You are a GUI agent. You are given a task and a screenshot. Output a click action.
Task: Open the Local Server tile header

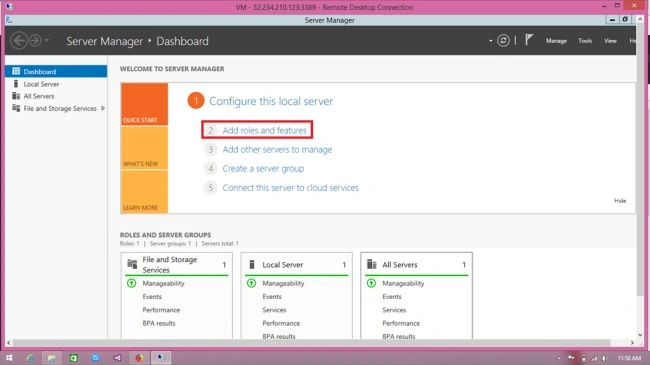[x=296, y=265]
